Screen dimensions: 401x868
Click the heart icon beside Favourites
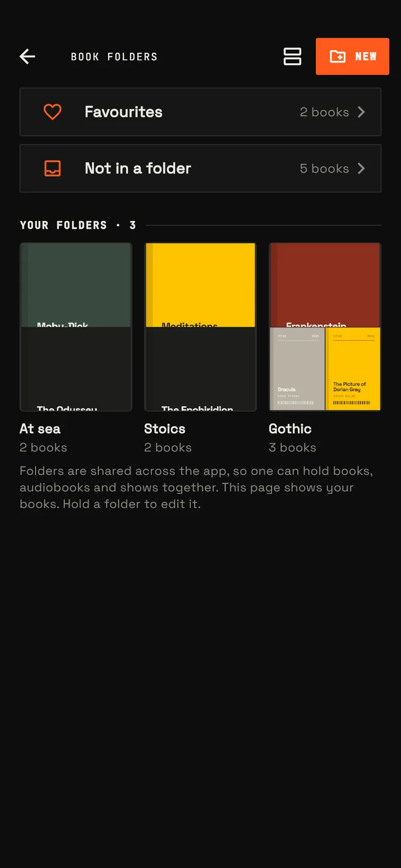pyautogui.click(x=53, y=112)
